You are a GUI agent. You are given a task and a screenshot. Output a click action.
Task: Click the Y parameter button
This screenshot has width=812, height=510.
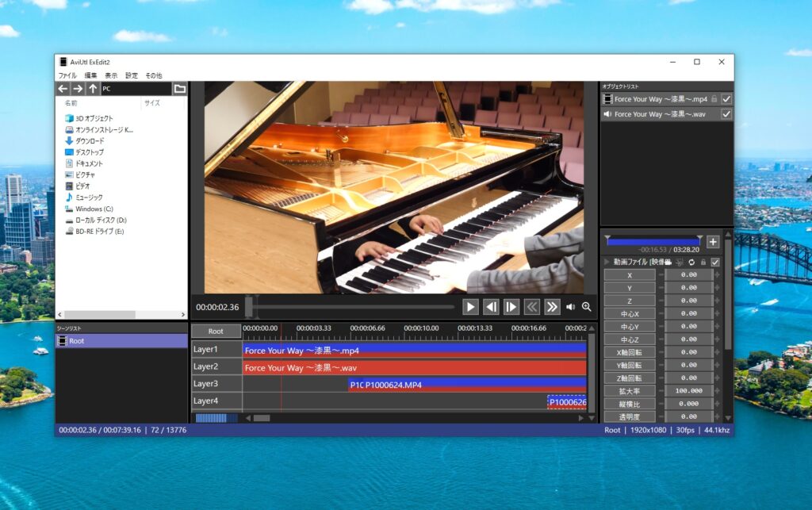630,288
